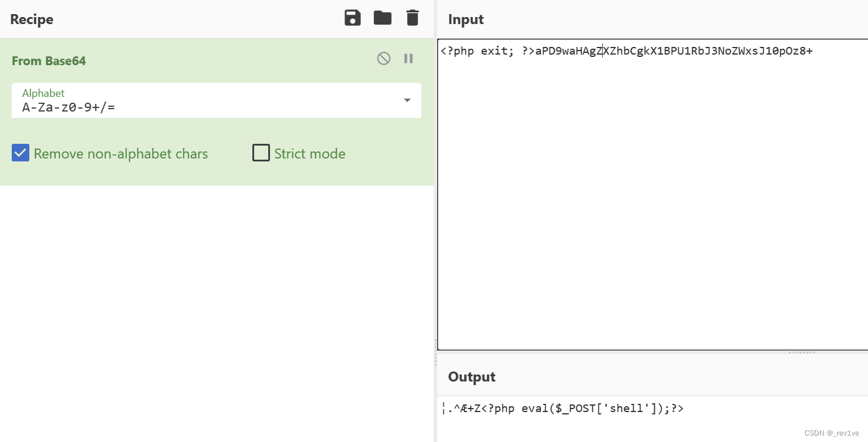
Task: Open the Alphabet dropdown arrow
Action: point(407,100)
